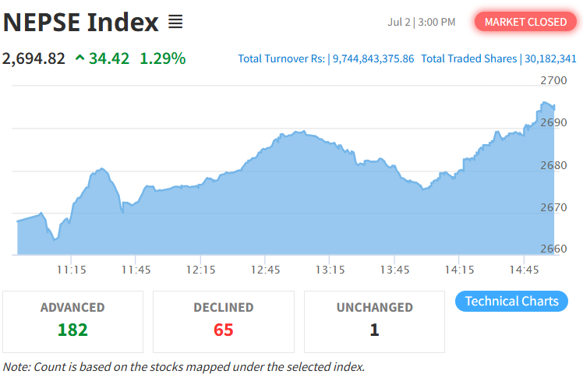Image resolution: width=583 pixels, height=392 pixels.
Task: Click the NEPSE Index title
Action: pos(81,23)
